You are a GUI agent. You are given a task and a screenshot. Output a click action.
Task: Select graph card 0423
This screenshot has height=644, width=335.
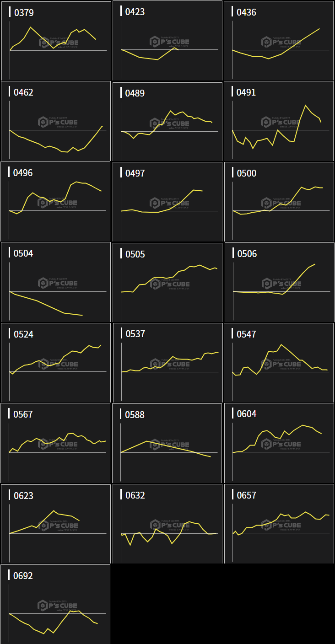coord(167,41)
